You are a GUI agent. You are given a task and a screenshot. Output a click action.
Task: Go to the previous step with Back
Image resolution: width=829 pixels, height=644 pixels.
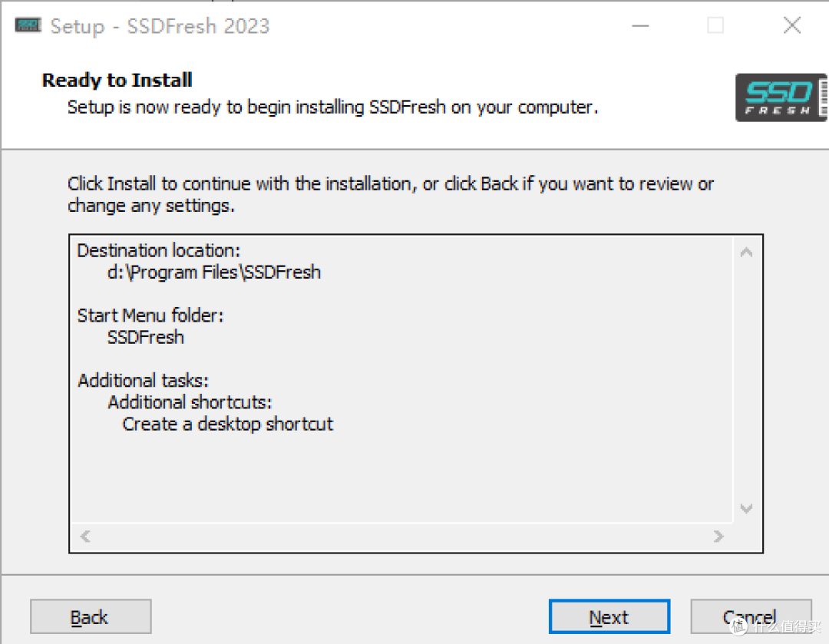(x=91, y=616)
